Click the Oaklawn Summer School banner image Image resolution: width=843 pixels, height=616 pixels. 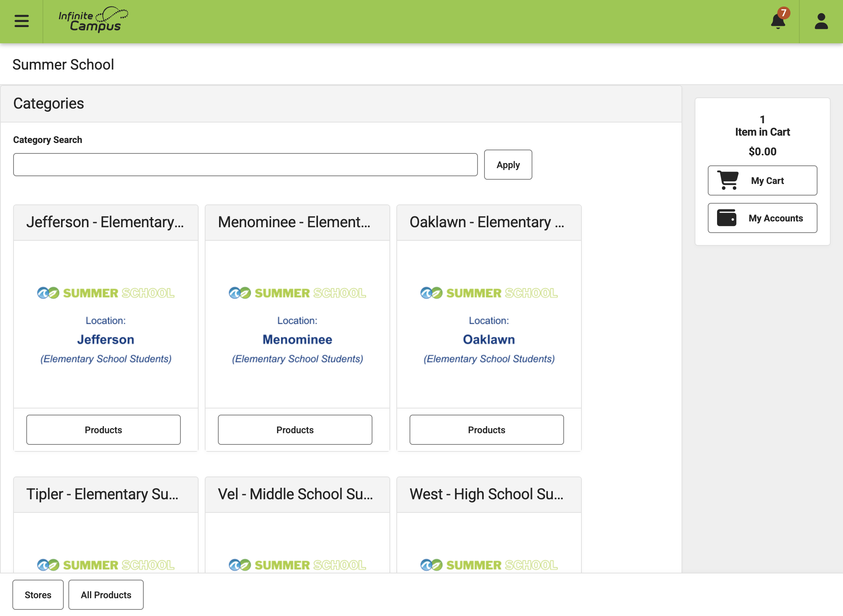(x=489, y=325)
